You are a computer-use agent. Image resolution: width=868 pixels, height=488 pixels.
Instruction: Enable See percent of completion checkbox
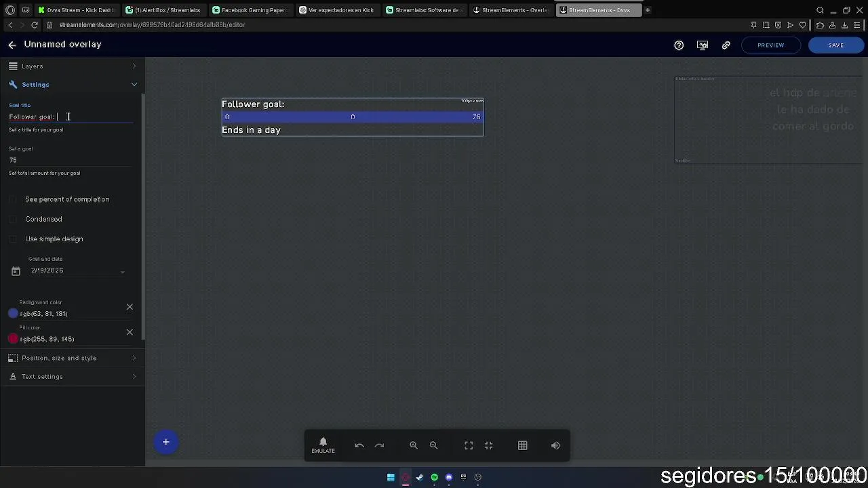click(x=13, y=199)
